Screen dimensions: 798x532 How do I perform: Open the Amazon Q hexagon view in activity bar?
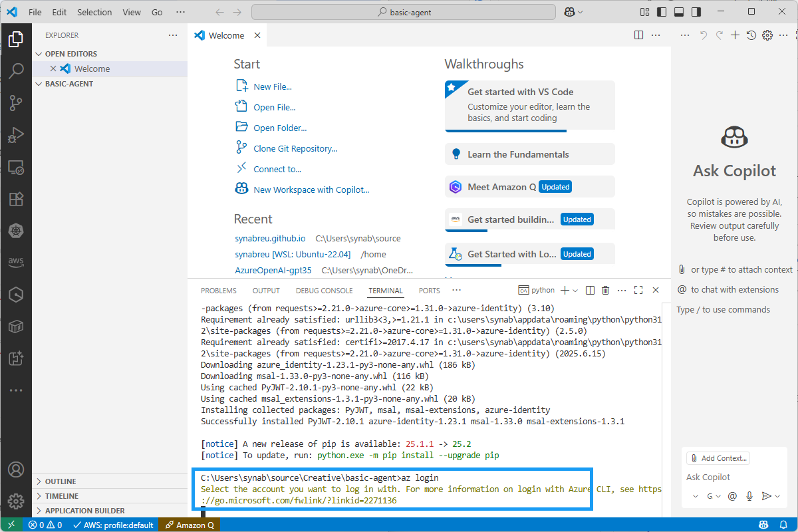click(16, 295)
